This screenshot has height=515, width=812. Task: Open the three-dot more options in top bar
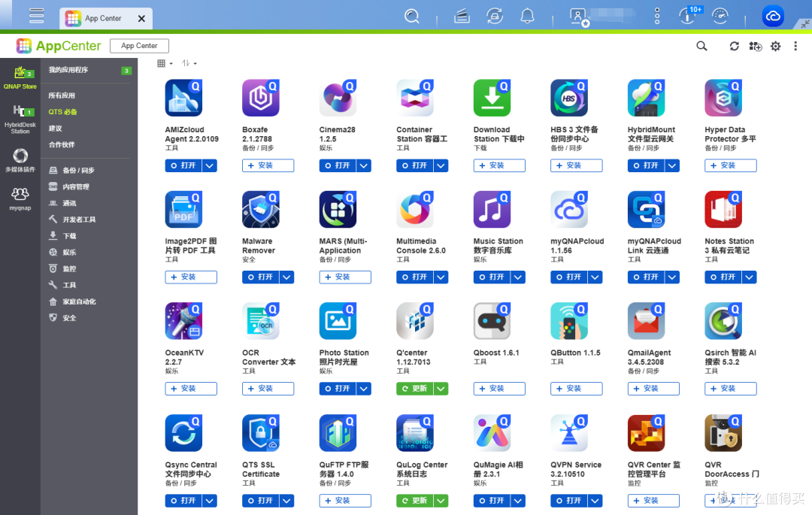[x=657, y=16]
